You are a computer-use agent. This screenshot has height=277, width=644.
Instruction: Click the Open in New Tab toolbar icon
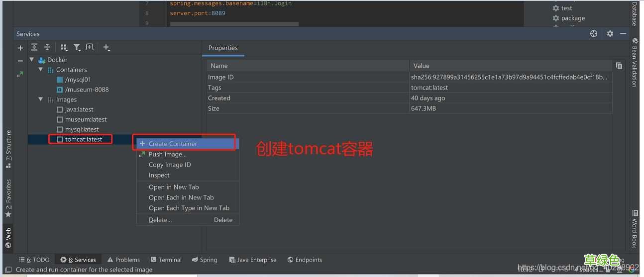click(90, 47)
